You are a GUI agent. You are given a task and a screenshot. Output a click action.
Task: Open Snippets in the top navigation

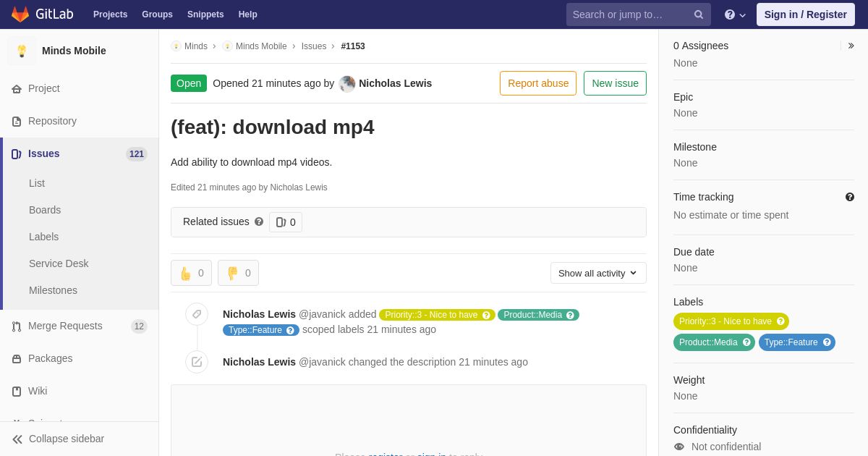click(205, 14)
